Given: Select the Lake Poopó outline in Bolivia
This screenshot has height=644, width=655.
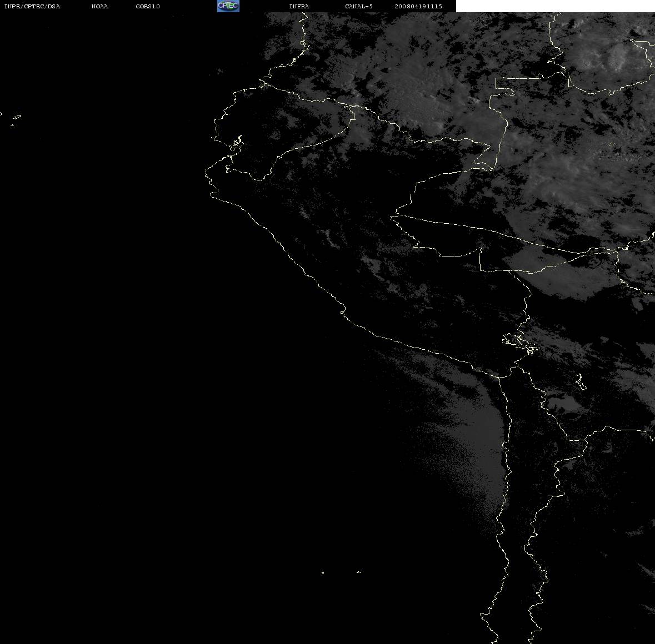Looking at the screenshot, I should pyautogui.click(x=580, y=381).
